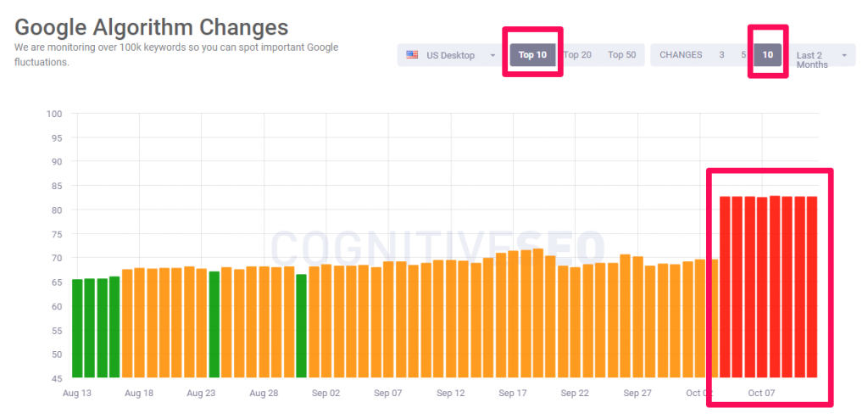This screenshot has height=419, width=868.
Task: Click the first green bar at Aug 13
Action: click(x=77, y=328)
